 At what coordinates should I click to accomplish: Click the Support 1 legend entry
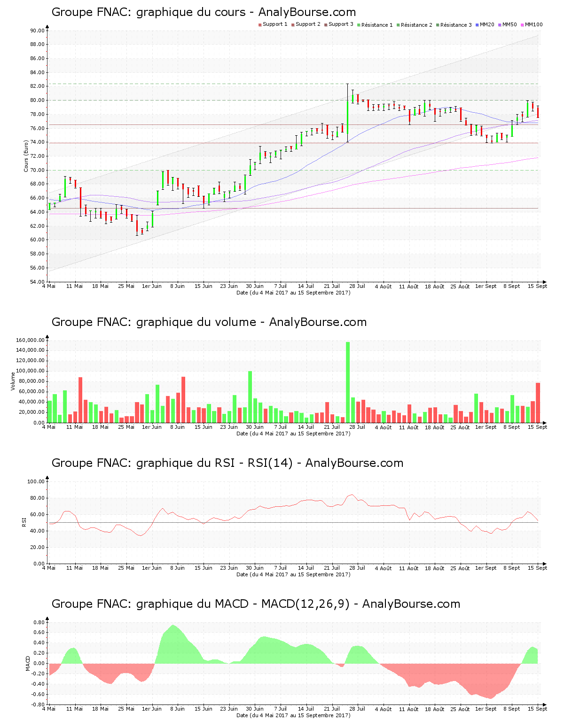[273, 24]
